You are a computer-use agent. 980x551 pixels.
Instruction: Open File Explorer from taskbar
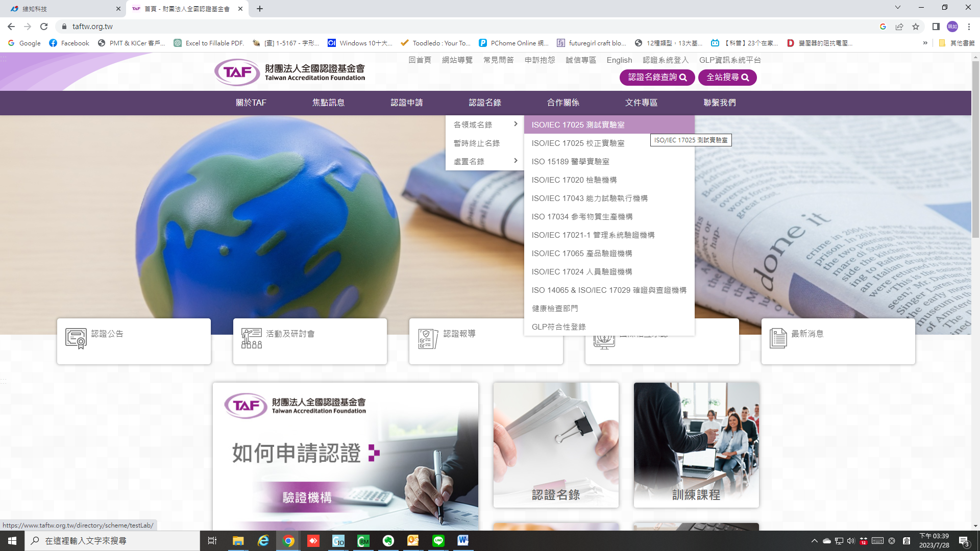[x=238, y=541]
